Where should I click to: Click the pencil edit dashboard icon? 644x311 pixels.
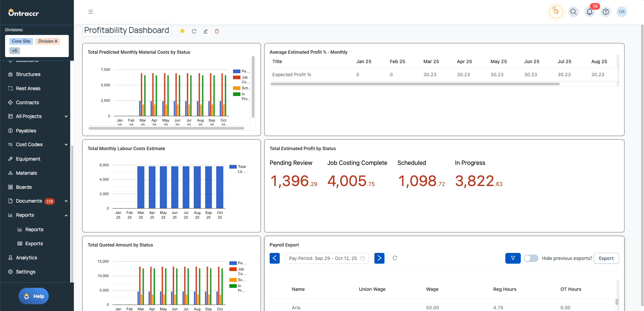205,31
